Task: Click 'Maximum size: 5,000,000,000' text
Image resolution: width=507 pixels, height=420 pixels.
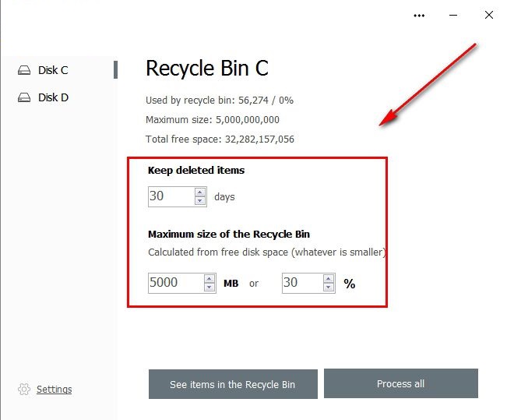Action: pyautogui.click(x=213, y=120)
